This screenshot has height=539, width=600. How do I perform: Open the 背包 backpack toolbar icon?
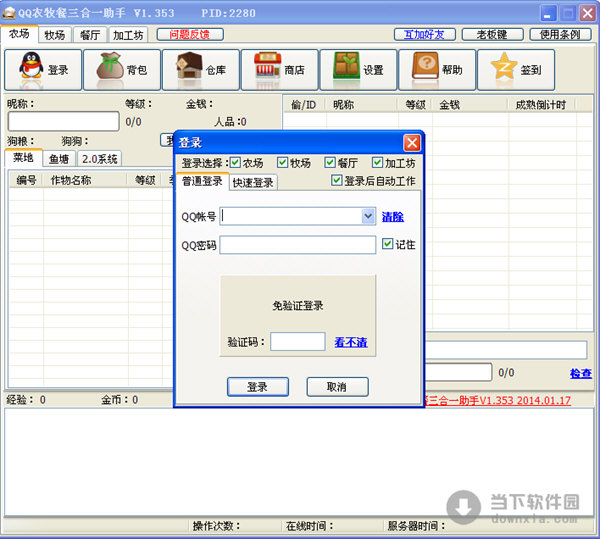122,70
